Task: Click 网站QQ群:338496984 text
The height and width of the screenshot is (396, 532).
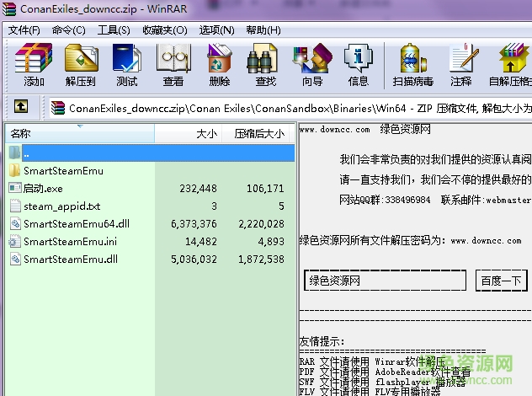Action: tap(385, 200)
